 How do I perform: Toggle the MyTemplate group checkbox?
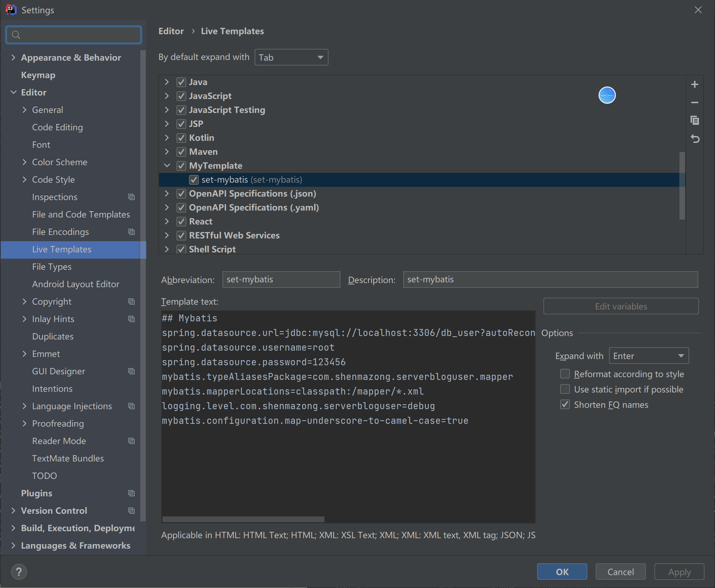[181, 166]
